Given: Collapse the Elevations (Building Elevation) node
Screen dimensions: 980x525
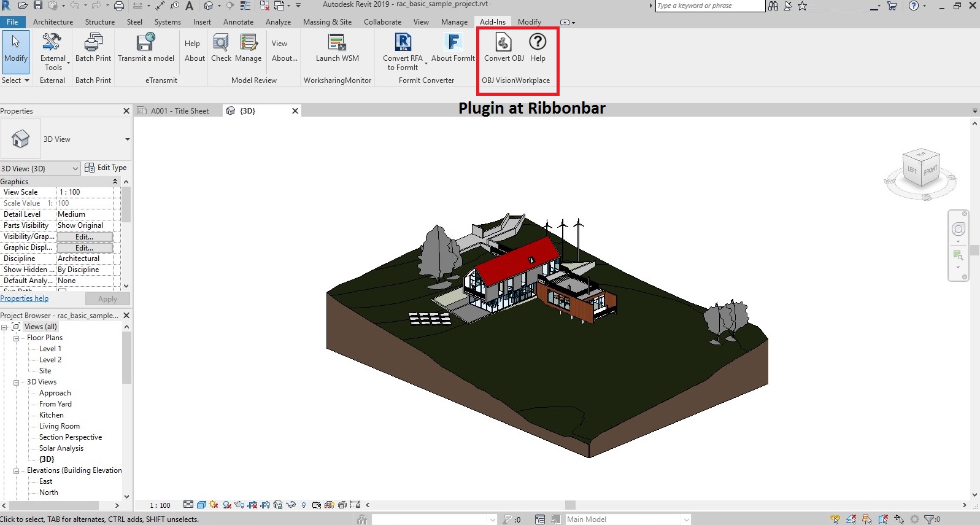Looking at the screenshot, I should [x=17, y=471].
